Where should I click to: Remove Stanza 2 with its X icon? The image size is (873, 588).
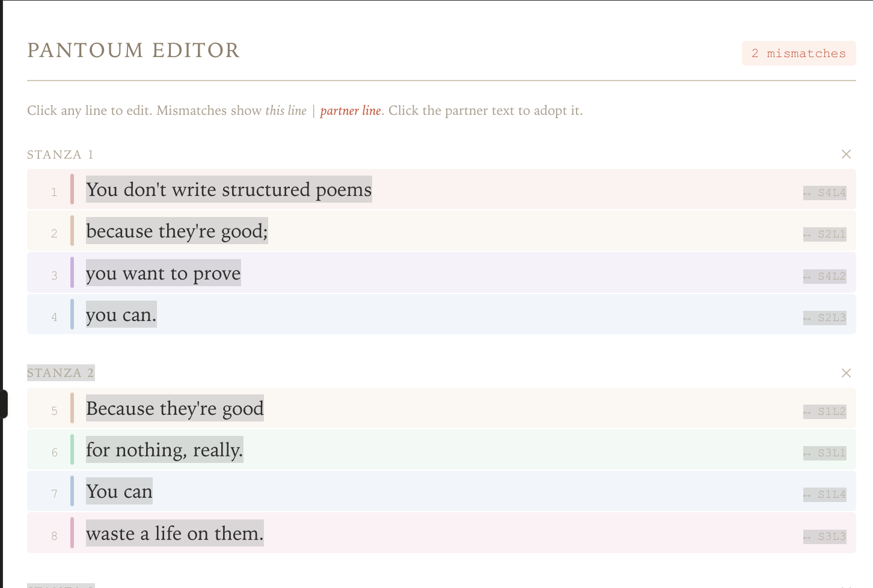click(846, 373)
